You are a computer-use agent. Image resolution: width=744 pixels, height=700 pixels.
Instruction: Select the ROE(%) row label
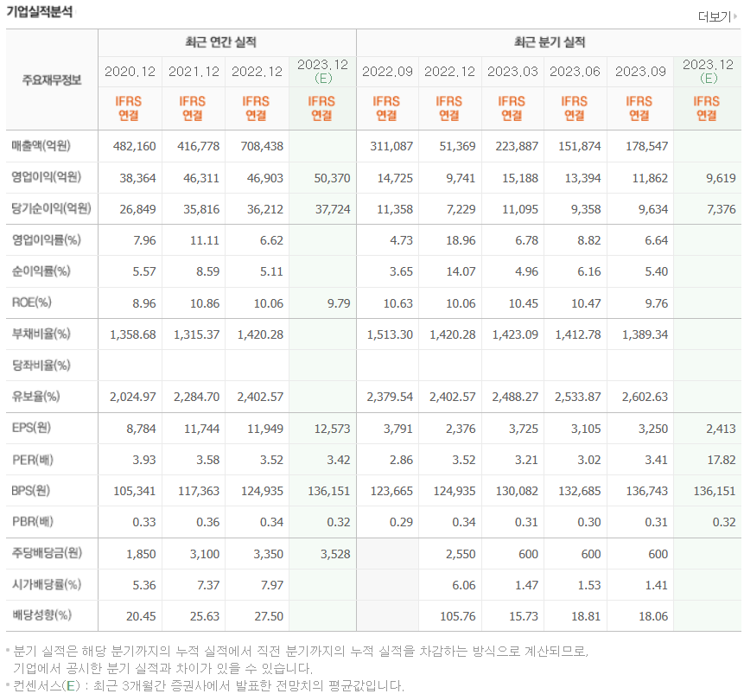[x=31, y=302]
